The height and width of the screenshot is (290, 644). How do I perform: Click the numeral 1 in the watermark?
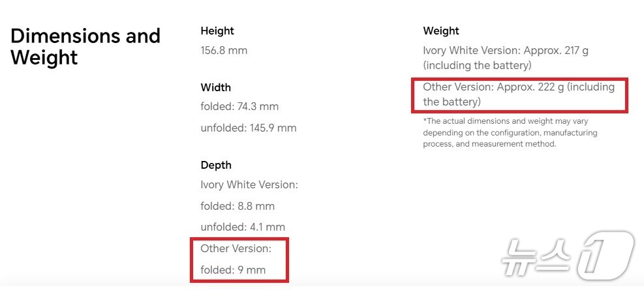tap(606, 255)
